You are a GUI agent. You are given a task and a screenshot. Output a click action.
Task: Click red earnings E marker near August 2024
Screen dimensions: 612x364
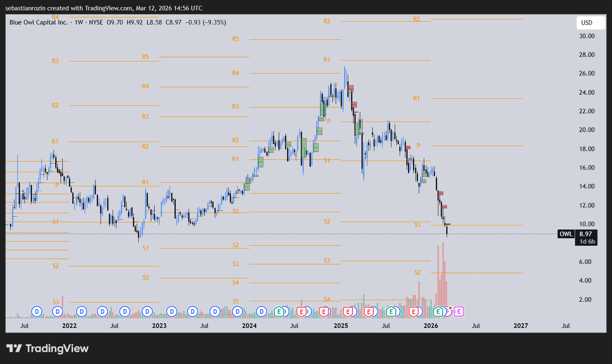click(x=301, y=311)
